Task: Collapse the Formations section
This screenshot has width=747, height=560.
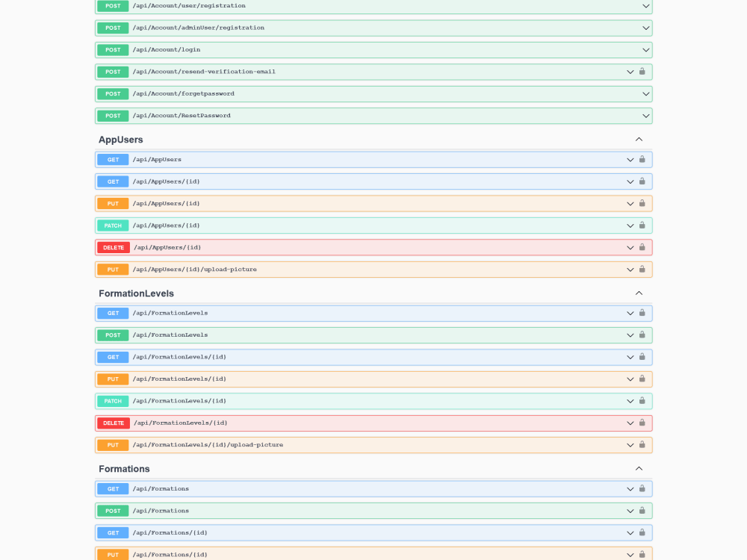Action: pos(639,469)
